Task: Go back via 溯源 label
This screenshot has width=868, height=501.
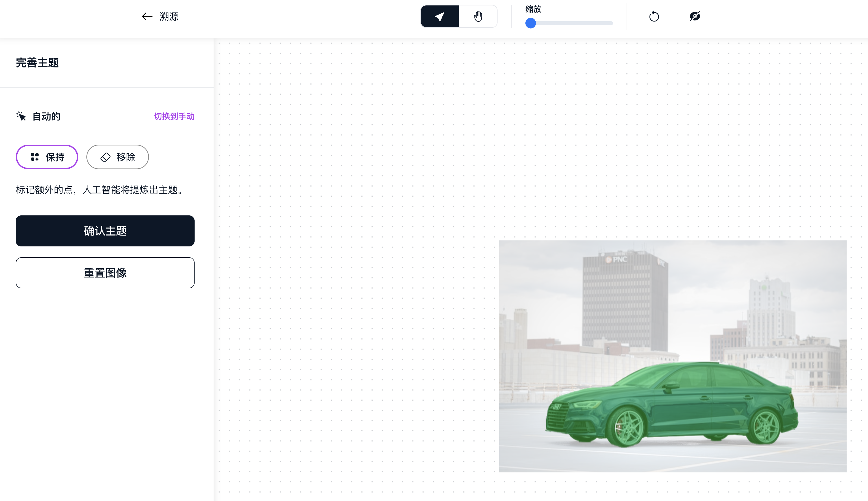Action: [x=169, y=16]
